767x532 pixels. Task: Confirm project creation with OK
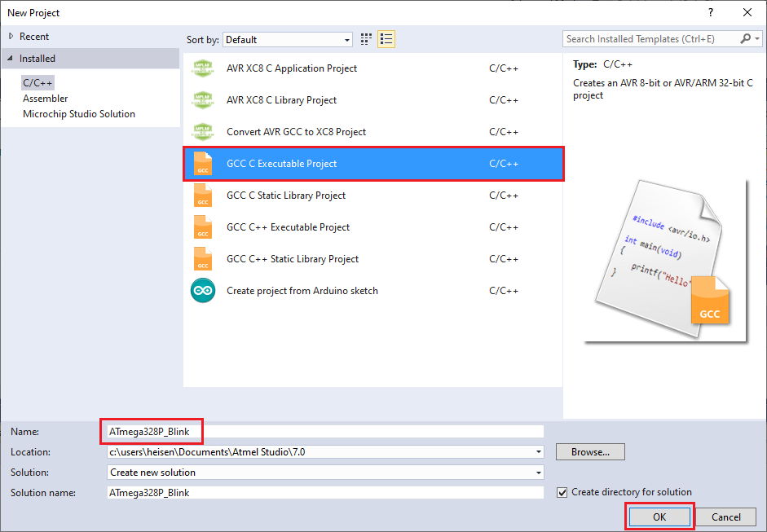point(659,517)
